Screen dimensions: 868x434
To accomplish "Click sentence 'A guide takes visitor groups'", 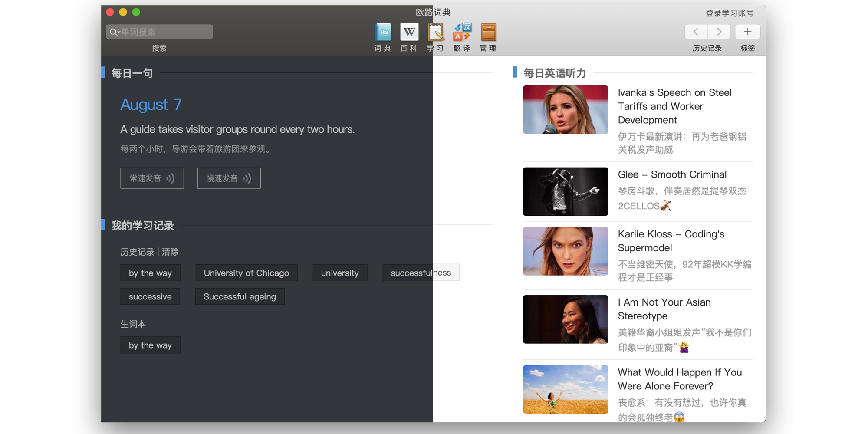I will (237, 129).
